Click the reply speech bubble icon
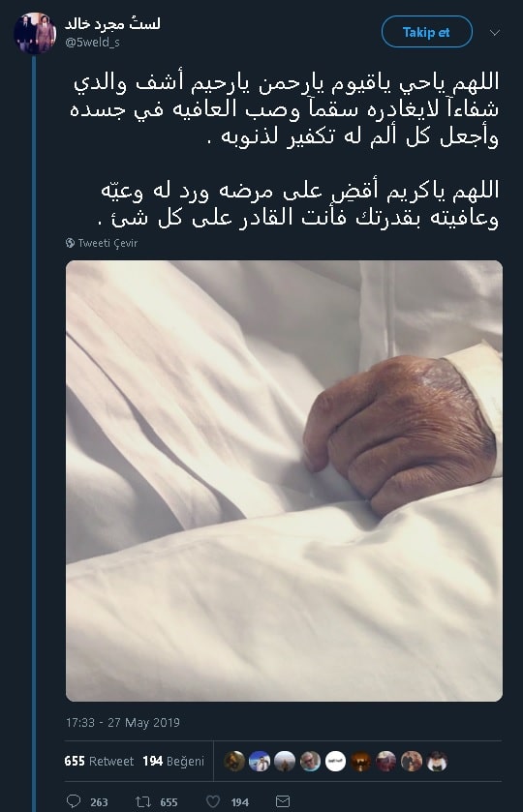 tap(74, 801)
